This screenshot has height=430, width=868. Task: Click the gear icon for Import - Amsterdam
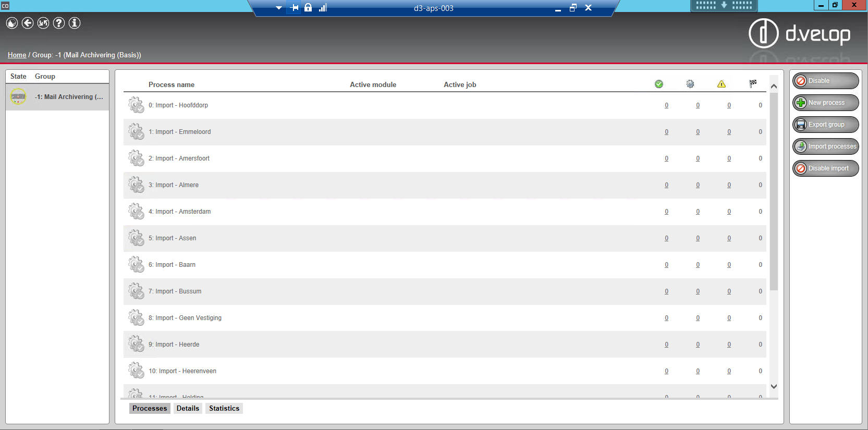(x=136, y=212)
